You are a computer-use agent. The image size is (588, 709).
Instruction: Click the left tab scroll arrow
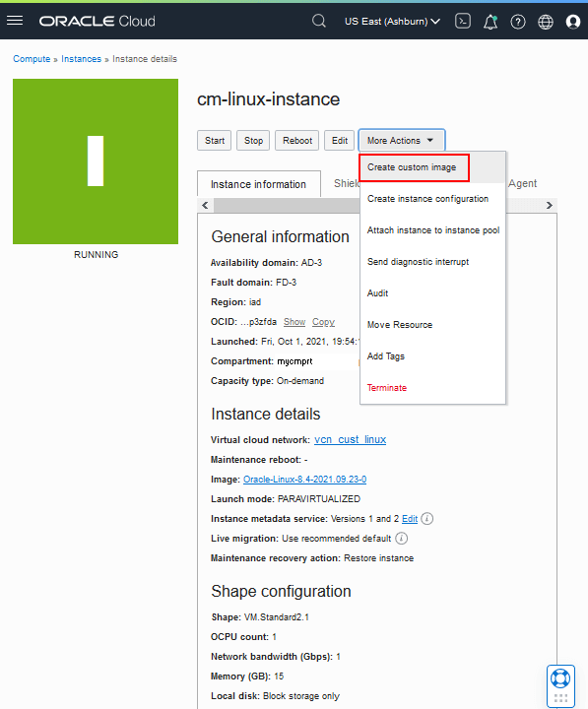205,205
